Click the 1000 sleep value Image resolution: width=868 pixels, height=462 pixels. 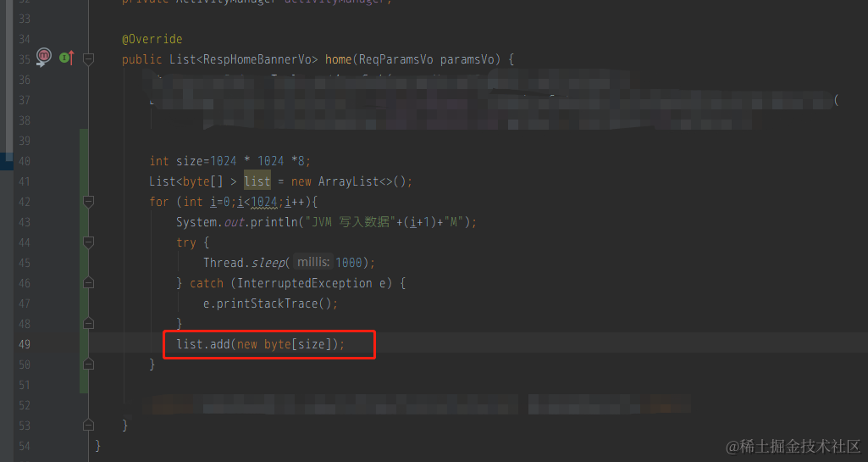point(349,263)
